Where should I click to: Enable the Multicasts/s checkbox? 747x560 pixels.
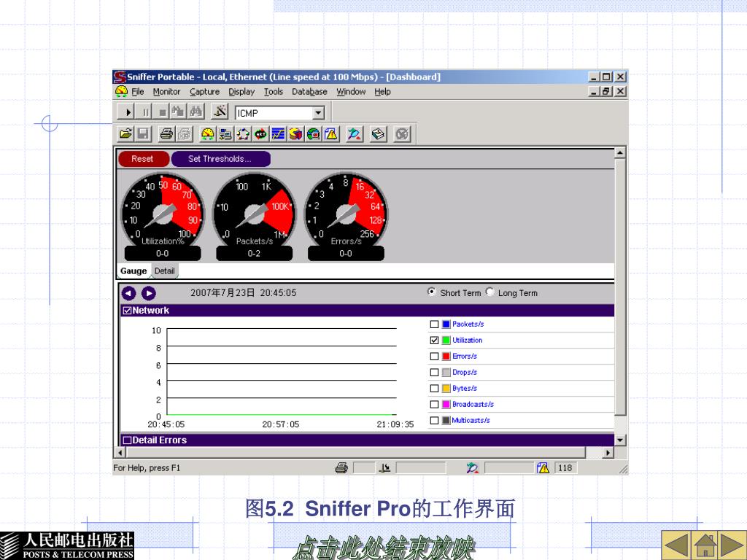[434, 421]
